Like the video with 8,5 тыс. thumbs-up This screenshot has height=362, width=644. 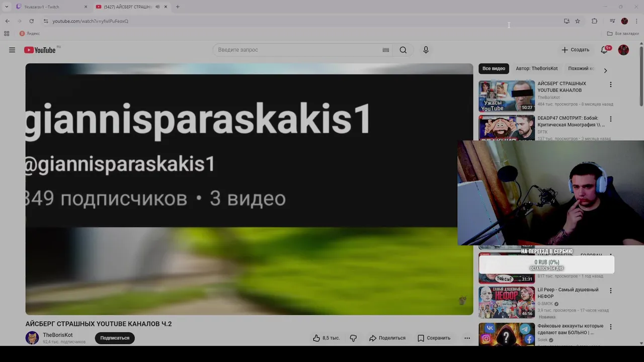point(327,338)
